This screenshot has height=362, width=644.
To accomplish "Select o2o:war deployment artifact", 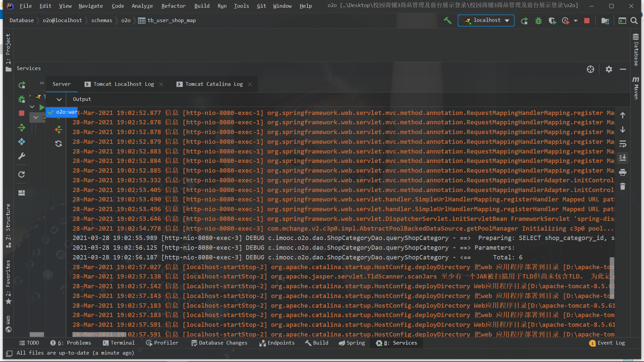I will [x=62, y=112].
